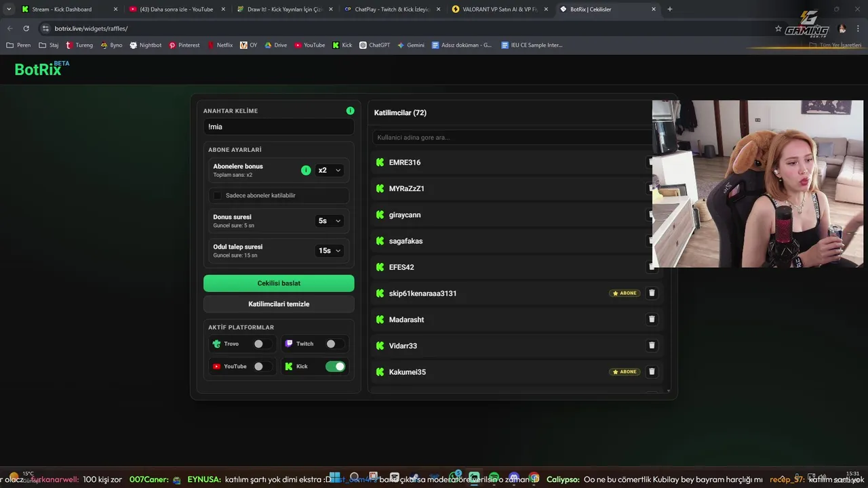
Task: Open the Netflix bookmark
Action: [x=220, y=45]
